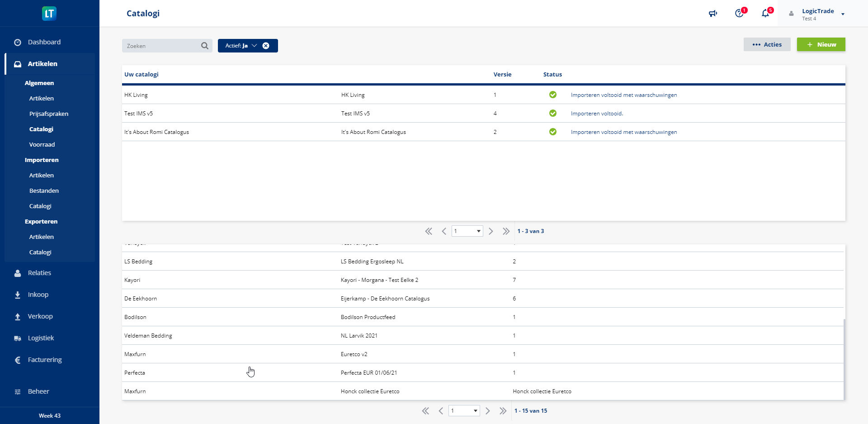
Task: Click the search magnifier icon
Action: (x=205, y=46)
